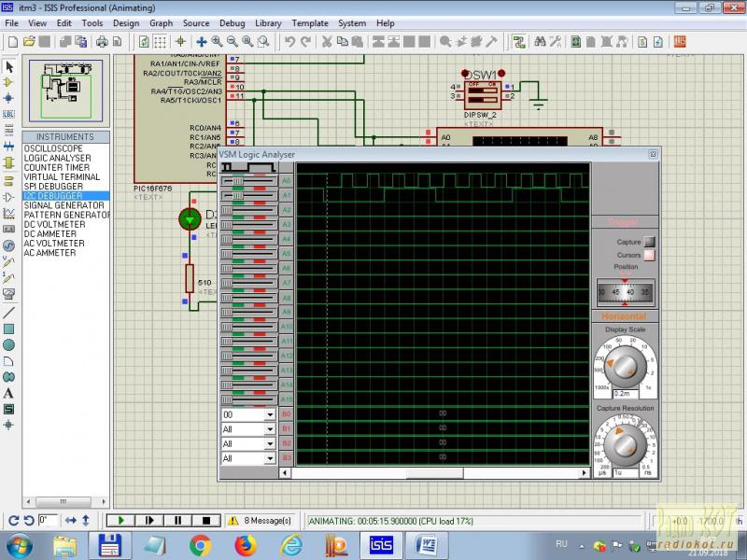Select the 2D Graphics Box tool
The image size is (747, 560).
8,329
